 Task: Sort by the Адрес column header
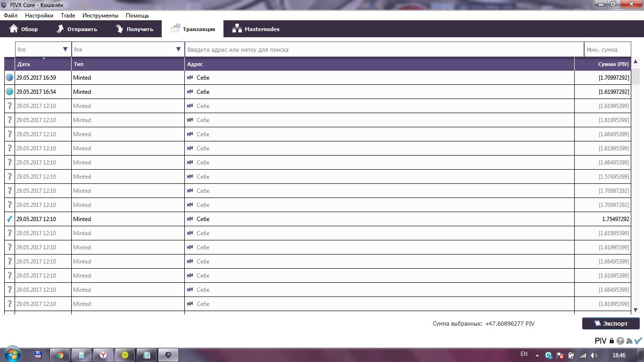click(380, 64)
